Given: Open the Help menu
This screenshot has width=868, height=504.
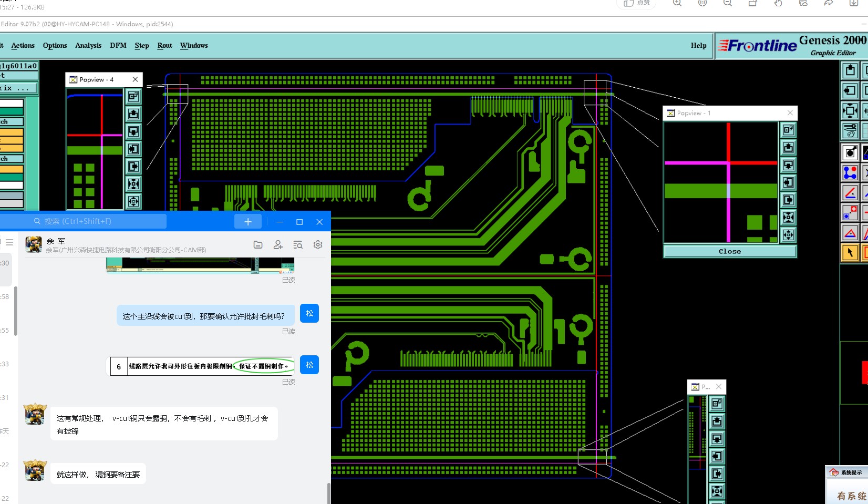Looking at the screenshot, I should point(699,46).
